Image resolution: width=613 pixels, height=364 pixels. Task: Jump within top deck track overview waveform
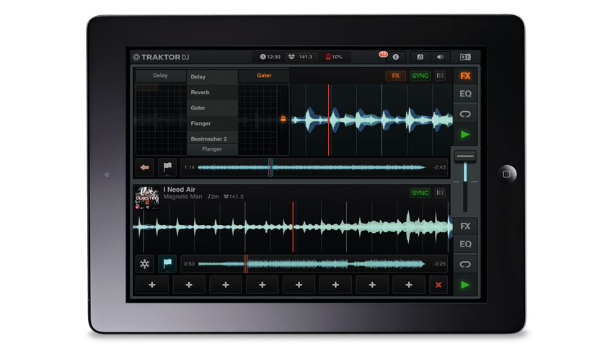click(x=312, y=167)
